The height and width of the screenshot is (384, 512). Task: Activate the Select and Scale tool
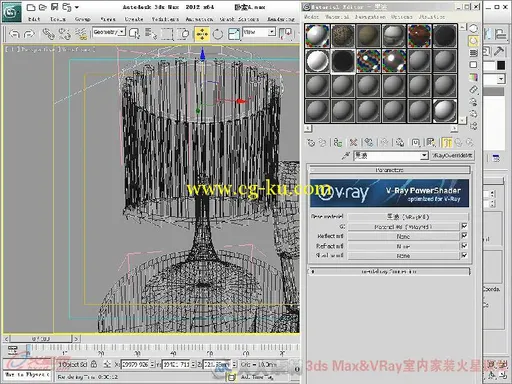tap(234, 34)
